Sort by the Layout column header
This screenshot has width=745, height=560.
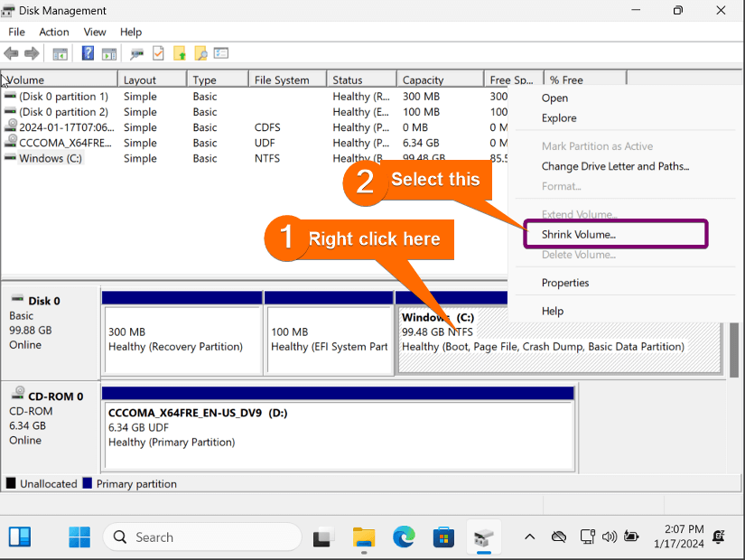tap(152, 79)
